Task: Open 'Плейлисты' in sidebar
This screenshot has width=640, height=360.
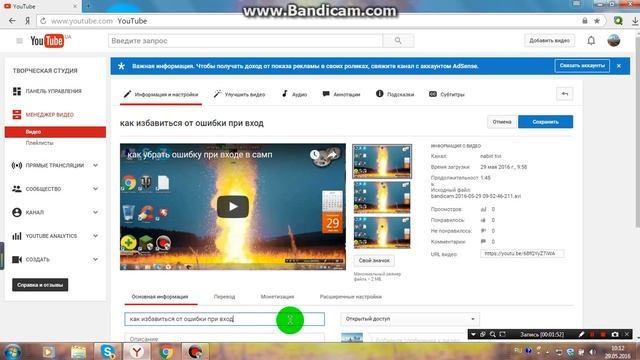Action: point(40,143)
